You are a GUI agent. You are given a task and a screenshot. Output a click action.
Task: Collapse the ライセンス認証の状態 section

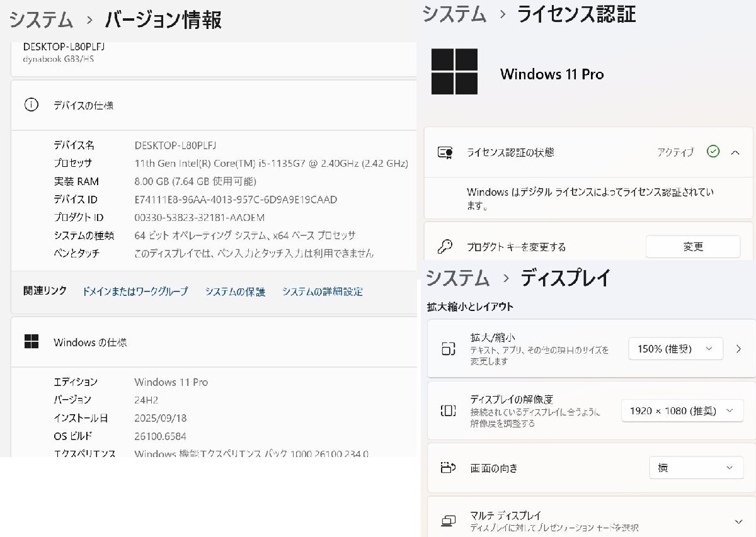(735, 152)
